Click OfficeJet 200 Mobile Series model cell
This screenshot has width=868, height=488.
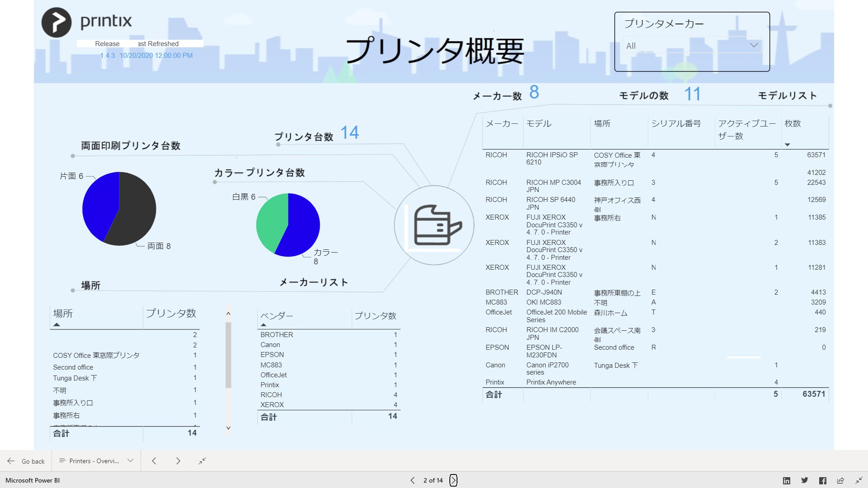tap(557, 316)
